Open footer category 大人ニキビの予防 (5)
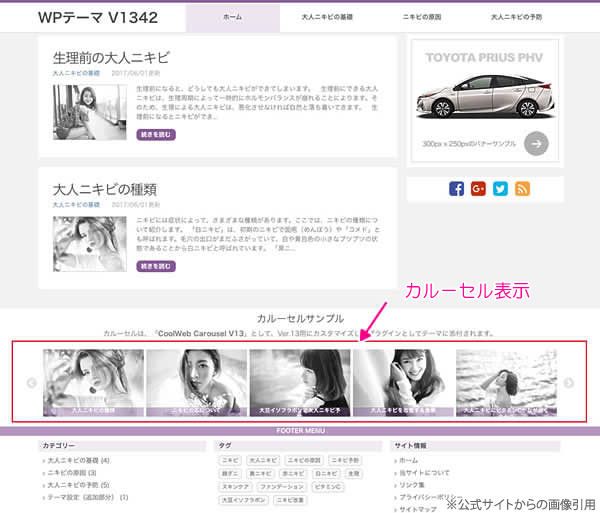Image resolution: width=600 pixels, height=513 pixels. 78,485
